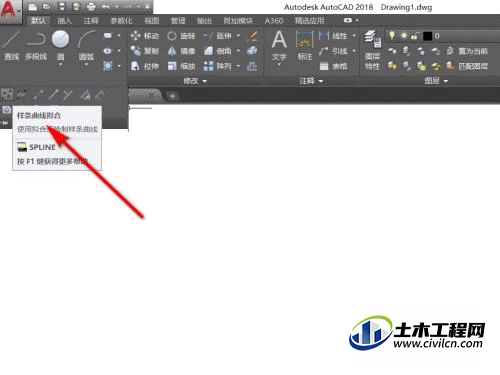Open the 输出 ribbon tab

click(204, 21)
